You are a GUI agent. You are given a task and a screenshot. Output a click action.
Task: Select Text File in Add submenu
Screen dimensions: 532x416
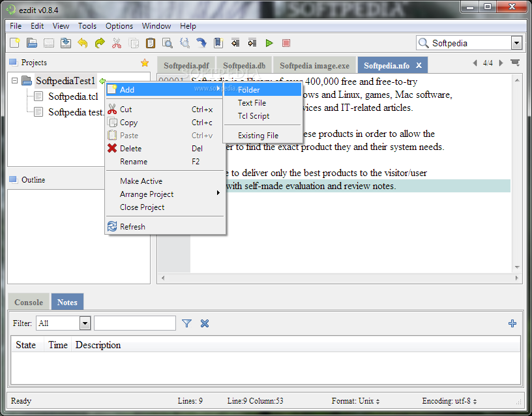click(262, 103)
